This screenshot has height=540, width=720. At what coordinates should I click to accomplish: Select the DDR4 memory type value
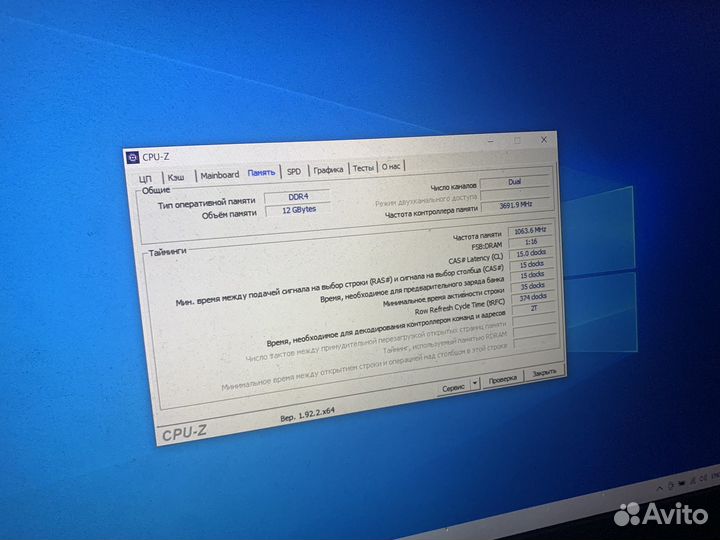coord(298,197)
